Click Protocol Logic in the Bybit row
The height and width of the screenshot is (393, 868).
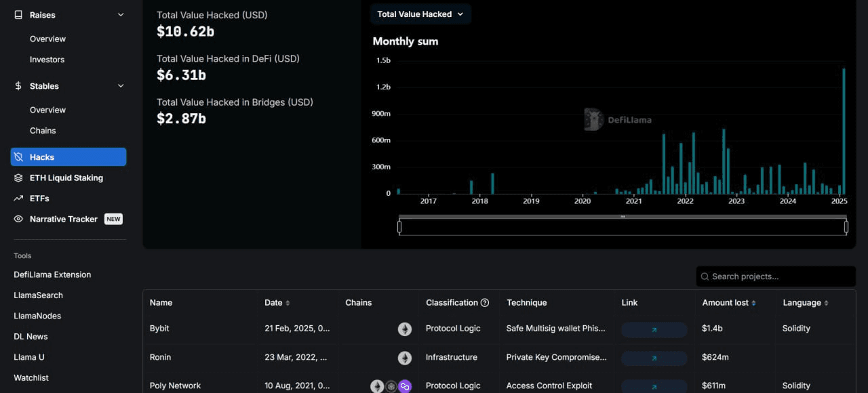tap(453, 329)
